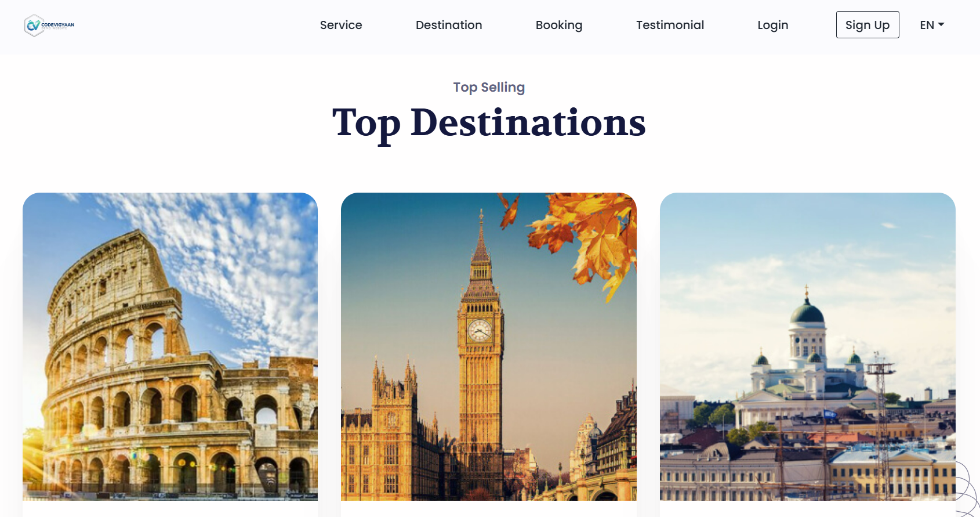980x517 pixels.
Task: Click the Sign Up button
Action: pos(868,25)
